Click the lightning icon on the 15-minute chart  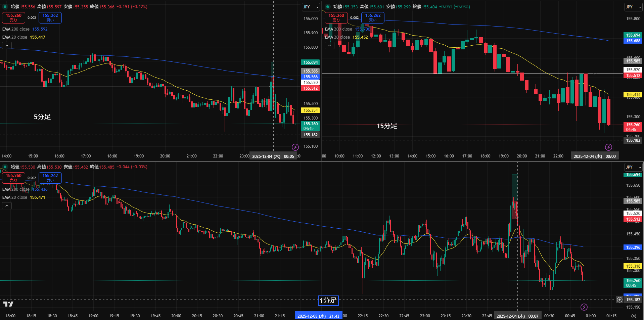coord(608,147)
